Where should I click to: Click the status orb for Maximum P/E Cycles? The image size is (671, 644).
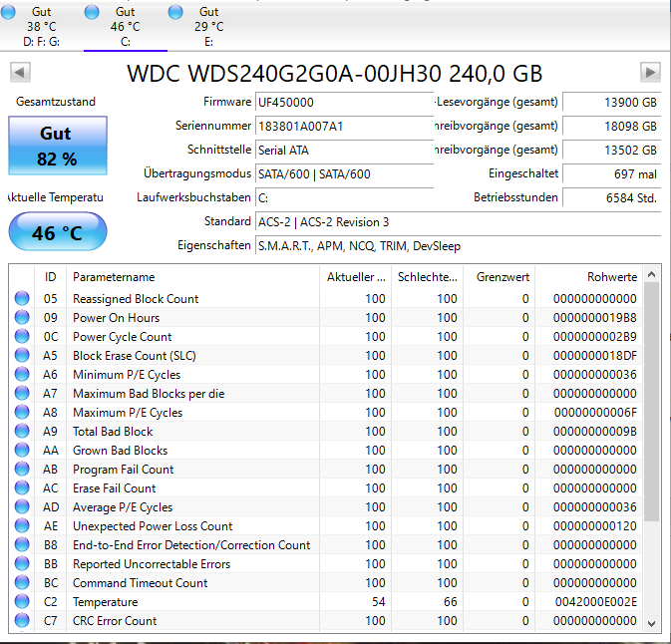pos(22,412)
